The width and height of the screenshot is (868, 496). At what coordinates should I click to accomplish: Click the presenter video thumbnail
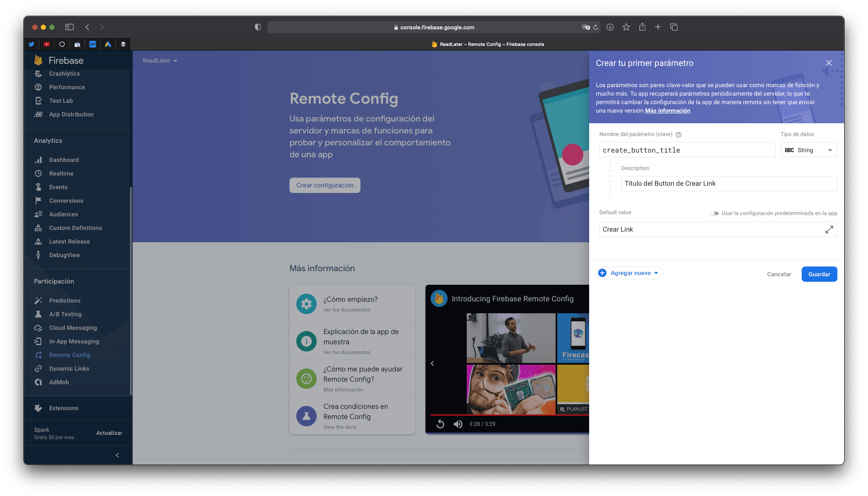click(x=511, y=338)
